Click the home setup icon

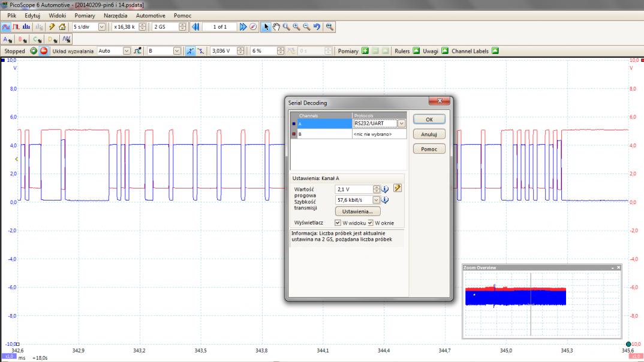tap(62, 27)
